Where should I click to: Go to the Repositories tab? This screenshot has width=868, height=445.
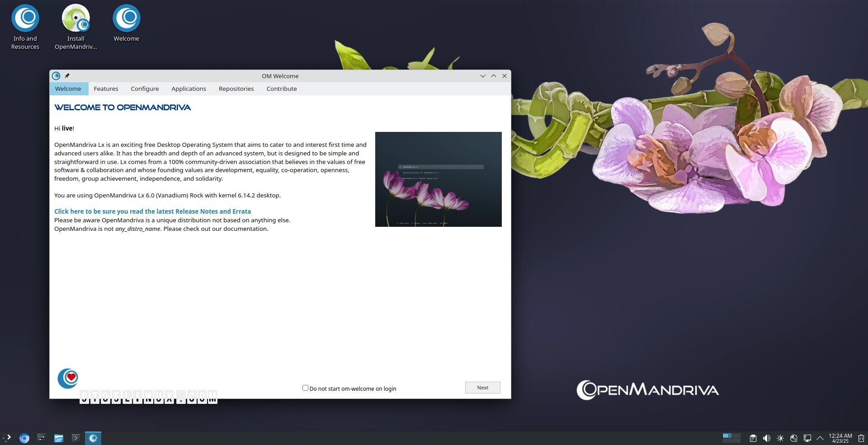tap(236, 89)
